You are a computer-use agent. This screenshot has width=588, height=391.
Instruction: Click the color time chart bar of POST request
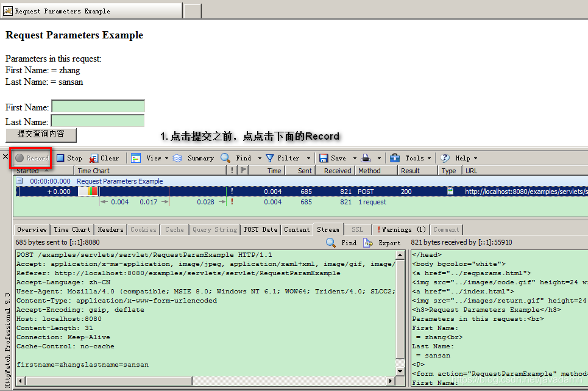tap(88, 192)
